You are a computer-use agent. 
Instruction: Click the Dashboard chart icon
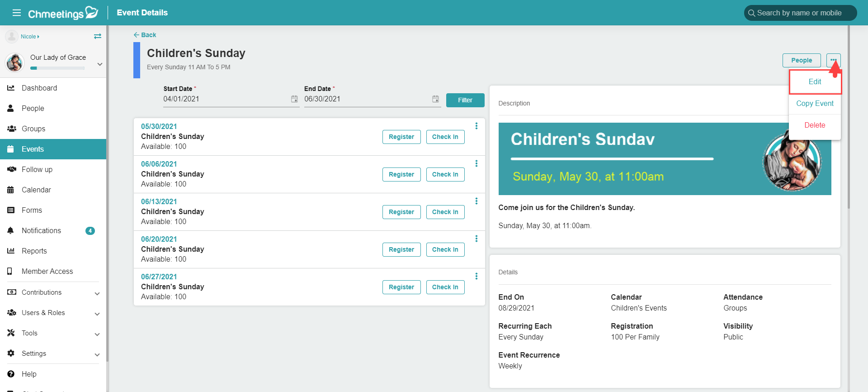[x=11, y=88]
